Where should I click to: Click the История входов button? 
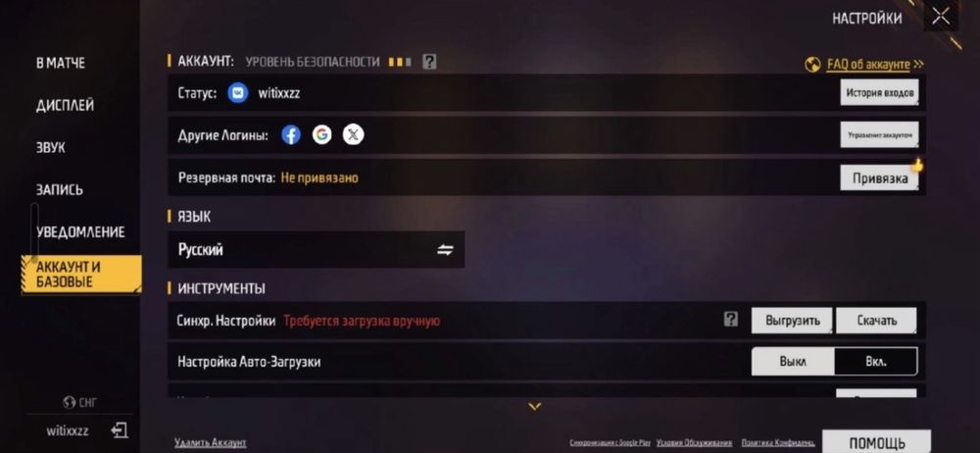879,92
